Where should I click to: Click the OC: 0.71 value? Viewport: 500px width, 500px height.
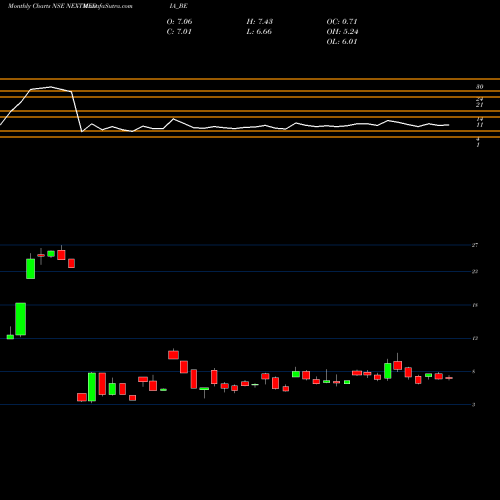click(x=342, y=22)
